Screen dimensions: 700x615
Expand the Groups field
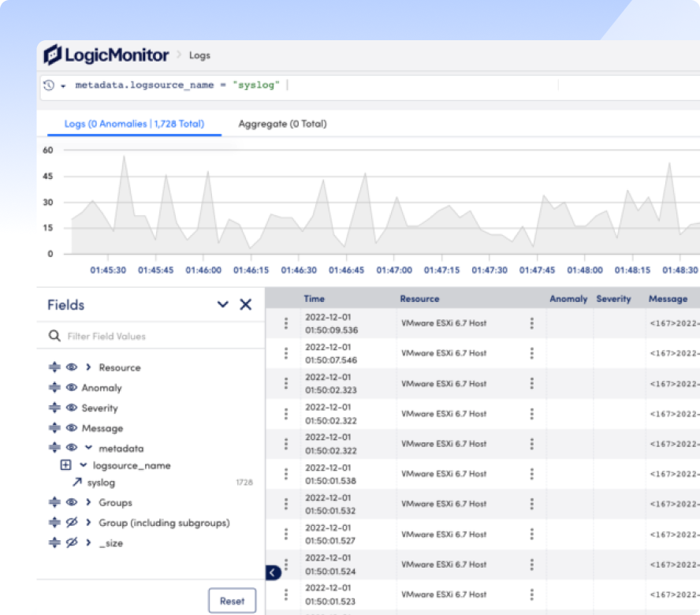(88, 502)
